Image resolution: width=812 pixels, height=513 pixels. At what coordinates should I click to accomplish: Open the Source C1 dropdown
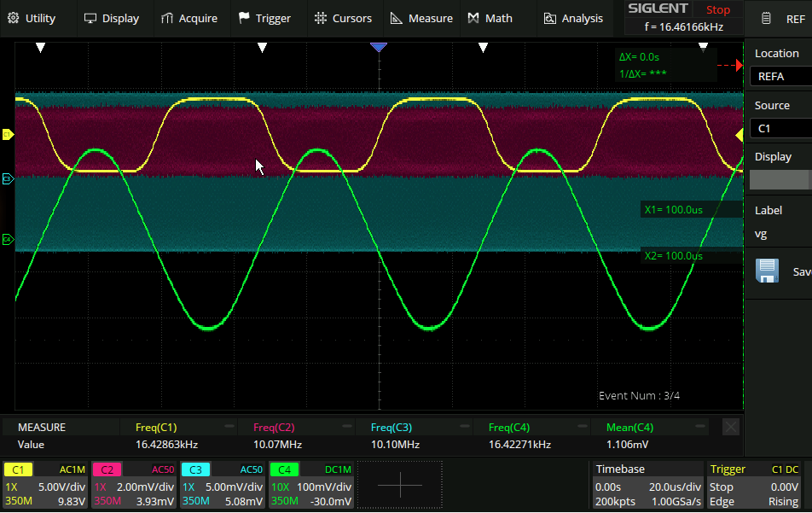click(x=780, y=128)
